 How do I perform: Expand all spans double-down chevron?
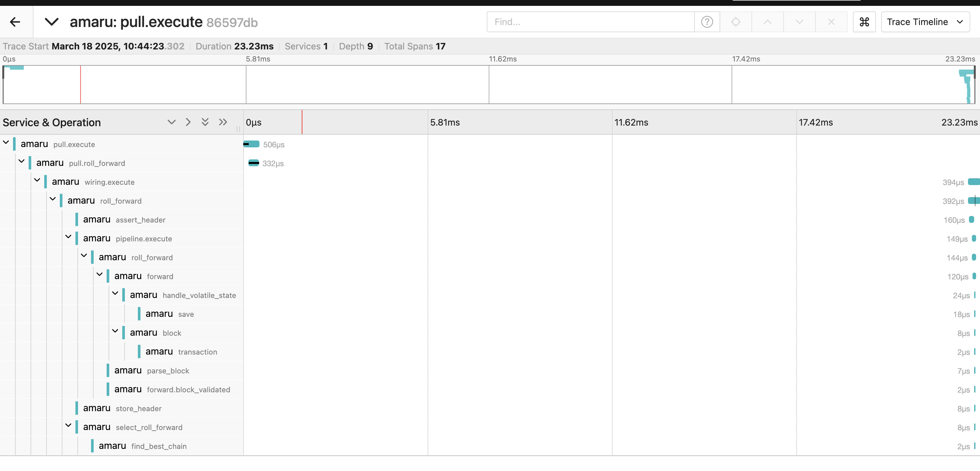(x=205, y=122)
